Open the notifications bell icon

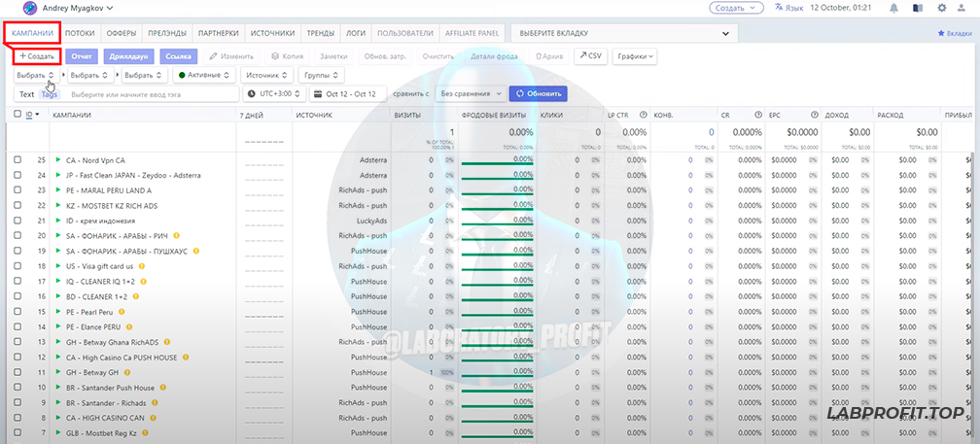tap(893, 8)
